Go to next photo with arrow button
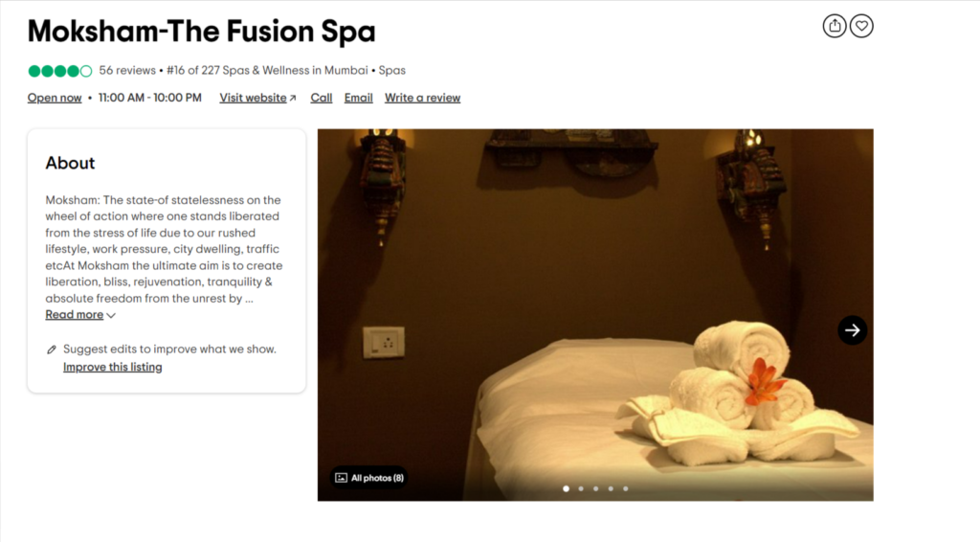Image resolution: width=980 pixels, height=542 pixels. pos(853,330)
